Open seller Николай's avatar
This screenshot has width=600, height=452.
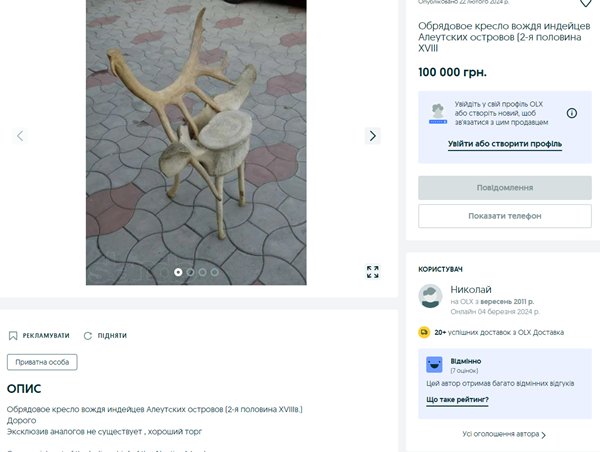pyautogui.click(x=430, y=296)
